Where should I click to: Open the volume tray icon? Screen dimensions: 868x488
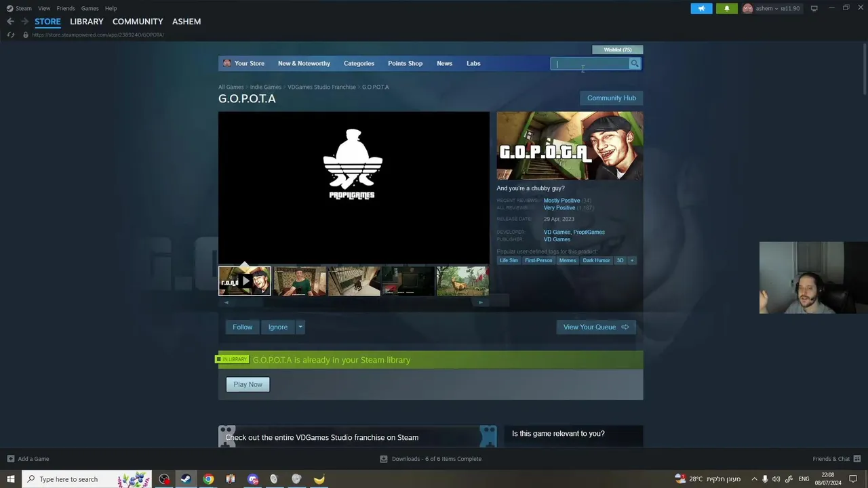776,479
